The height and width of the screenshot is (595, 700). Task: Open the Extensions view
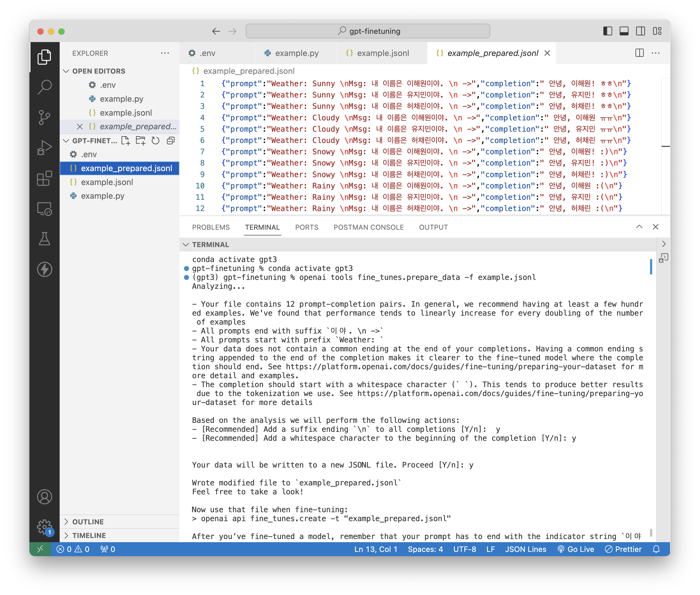[x=44, y=178]
